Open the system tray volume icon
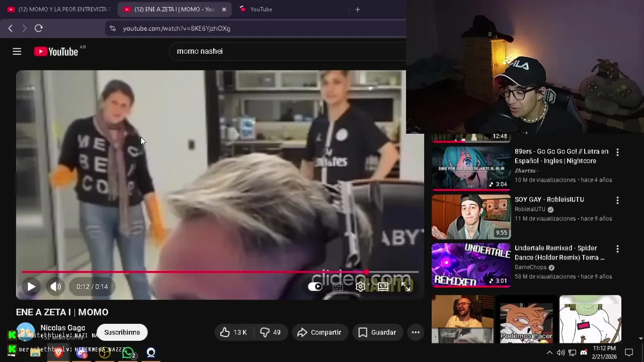This screenshot has width=644, height=362. (560, 352)
